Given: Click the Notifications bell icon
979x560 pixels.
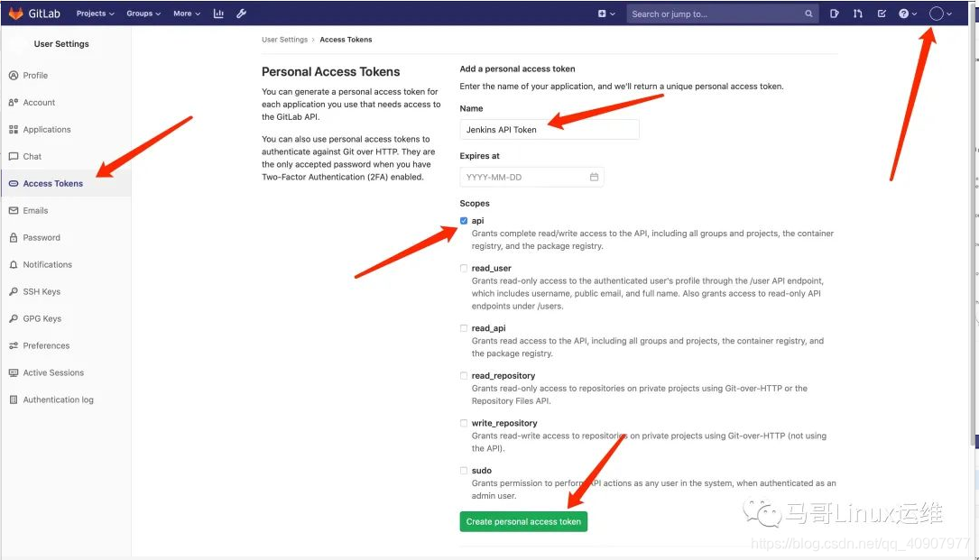Looking at the screenshot, I should tap(14, 265).
